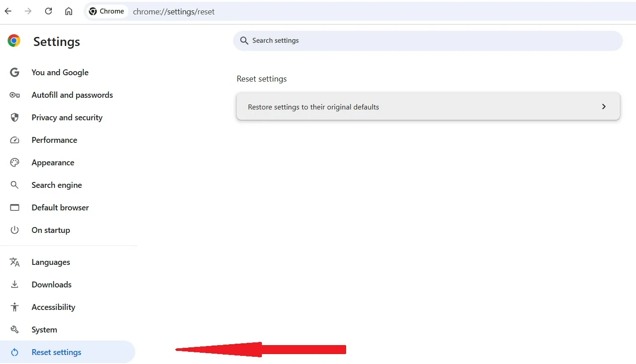Click the translate Languages icon
Viewport: 636px width, 364px height.
coord(14,262)
